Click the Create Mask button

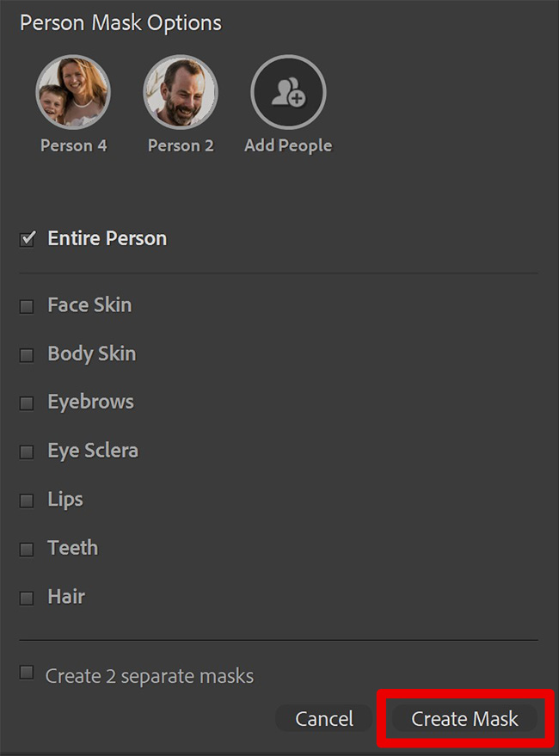465,718
